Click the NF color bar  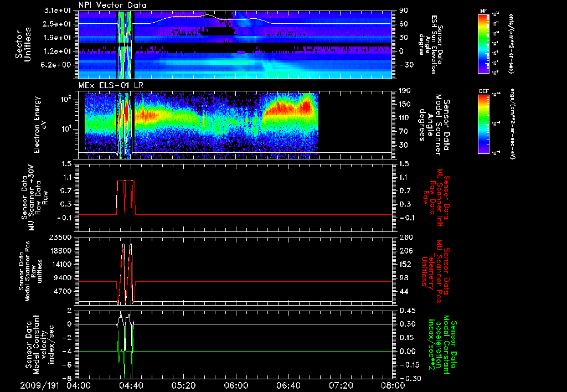coord(483,43)
